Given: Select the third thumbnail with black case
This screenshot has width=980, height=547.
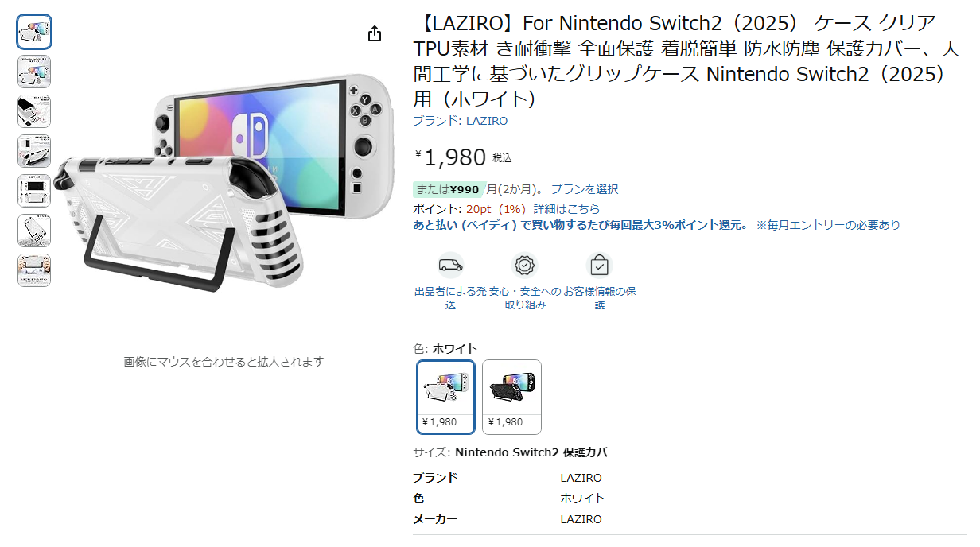Looking at the screenshot, I should tap(34, 111).
